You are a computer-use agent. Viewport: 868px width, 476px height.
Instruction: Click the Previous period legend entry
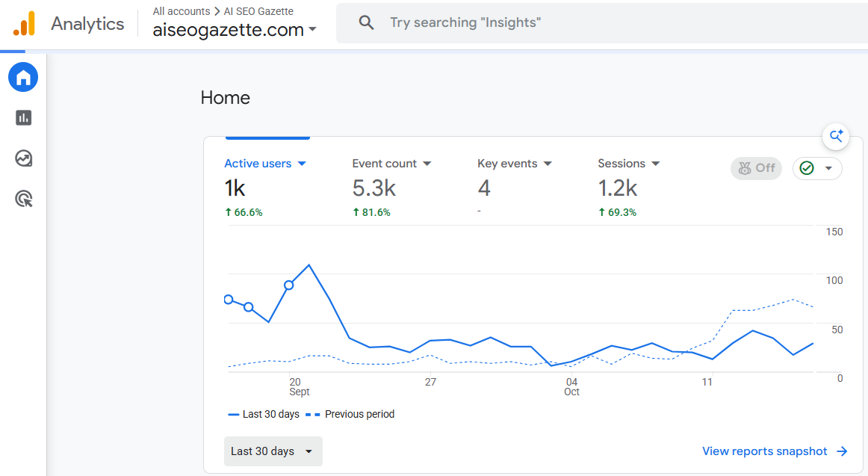tap(350, 414)
